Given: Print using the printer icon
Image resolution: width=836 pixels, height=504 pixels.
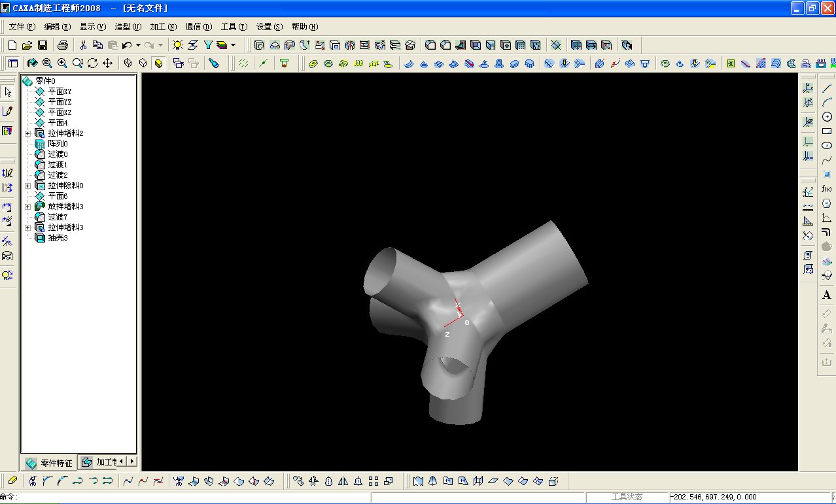Looking at the screenshot, I should (x=63, y=45).
